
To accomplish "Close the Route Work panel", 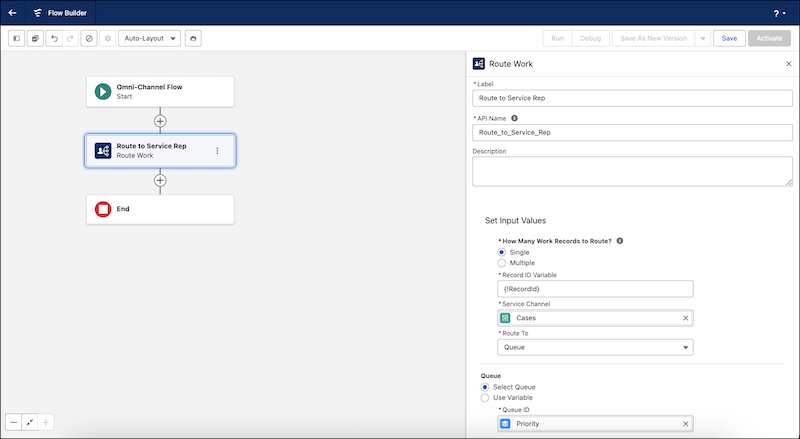I will coord(789,64).
